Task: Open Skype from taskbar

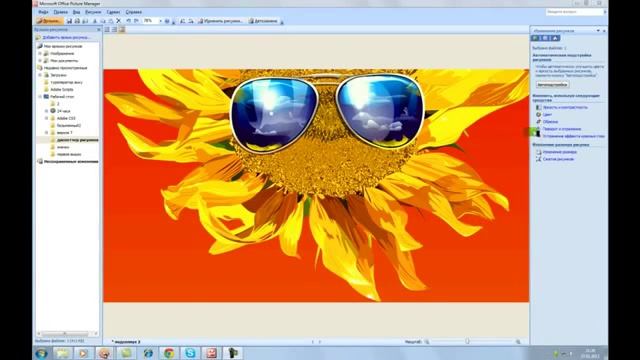Action: 190,353
